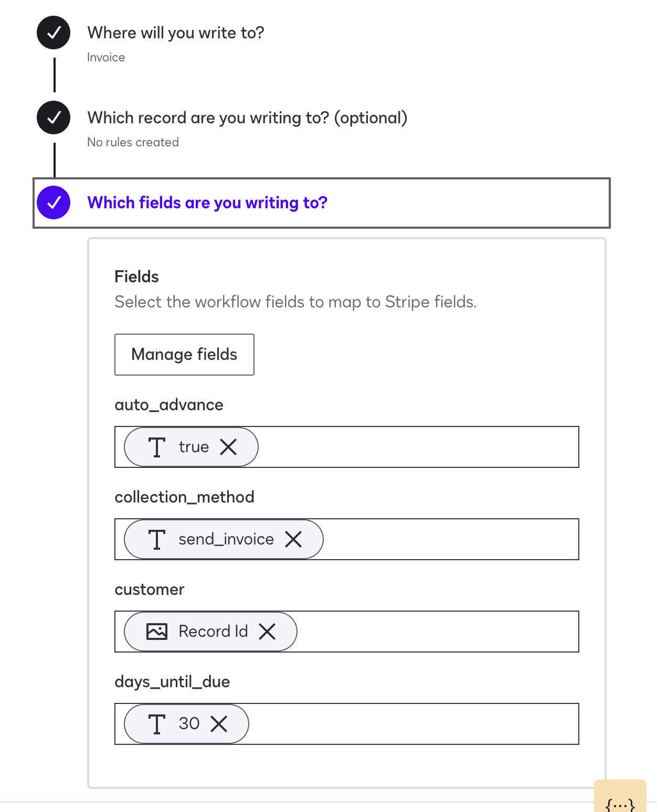Image resolution: width=657 pixels, height=812 pixels.
Task: Click the purple checkmark on 'Which fields are you writing to?'
Action: tap(53, 202)
